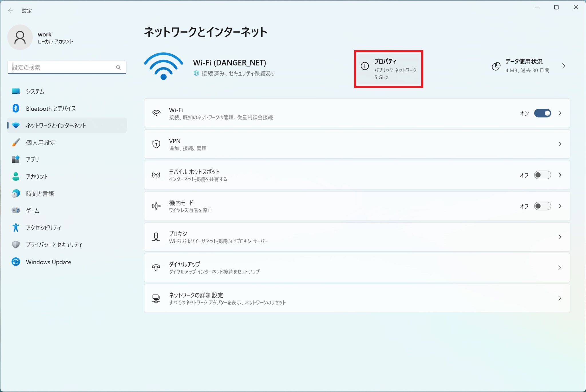586x392 pixels.
Task: Select ネットワークとインターネット in the sidebar
Action: [55, 125]
